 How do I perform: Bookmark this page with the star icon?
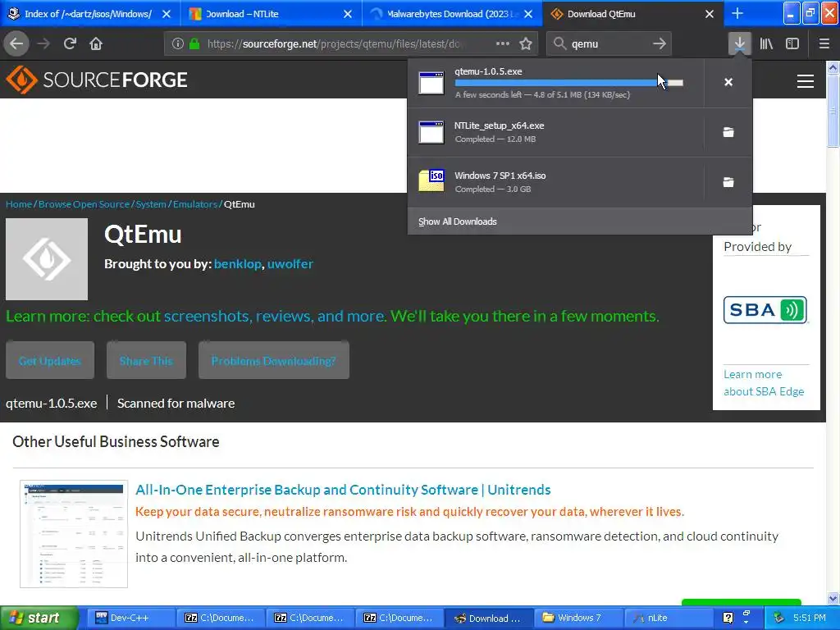click(x=526, y=43)
